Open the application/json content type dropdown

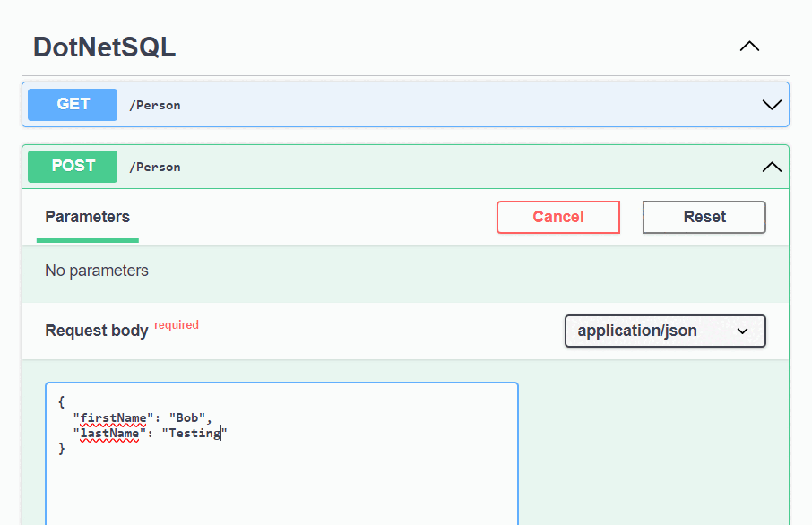(665, 331)
